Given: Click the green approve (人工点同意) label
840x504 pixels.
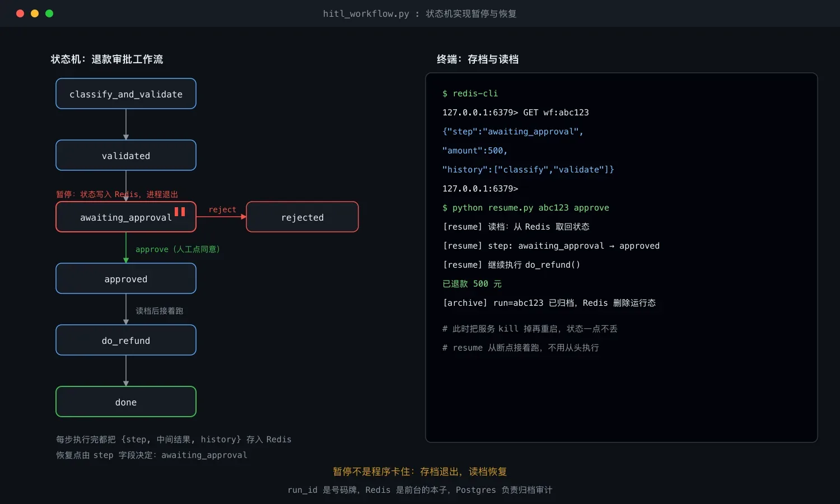Looking at the screenshot, I should tap(178, 249).
